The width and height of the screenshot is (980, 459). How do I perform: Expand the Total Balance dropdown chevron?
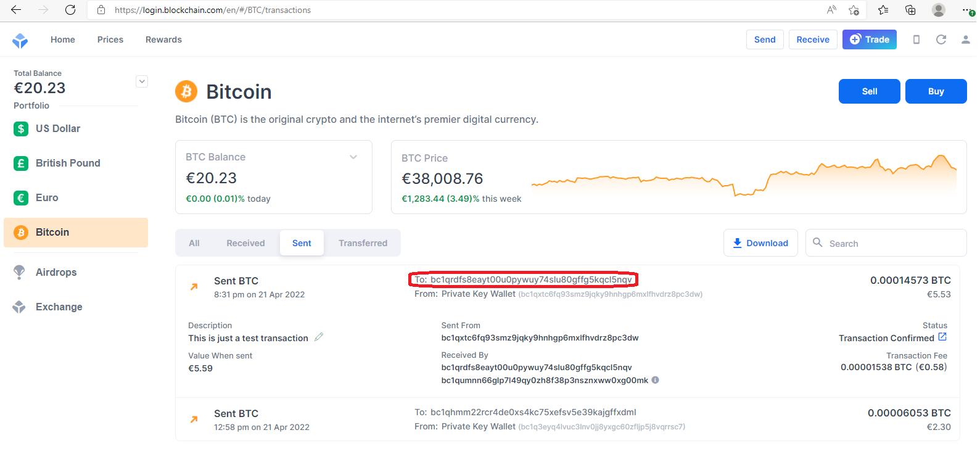pos(142,81)
